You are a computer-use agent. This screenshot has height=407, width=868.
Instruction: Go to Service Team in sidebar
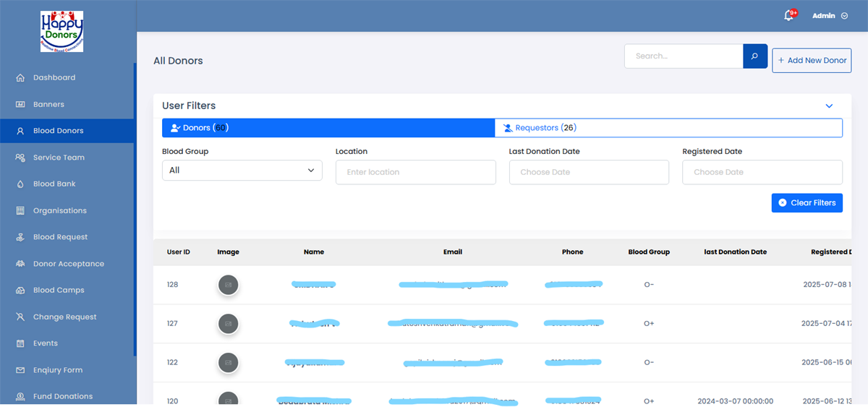point(59,158)
